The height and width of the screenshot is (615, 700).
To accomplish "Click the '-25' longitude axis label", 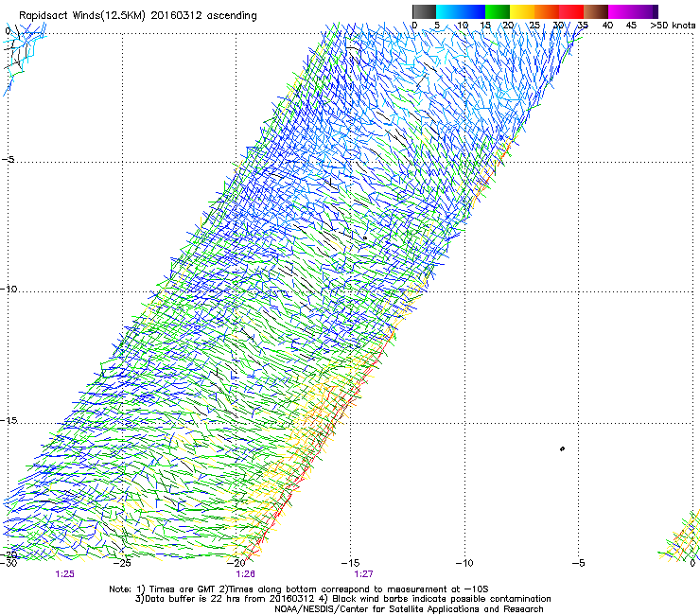I will pyautogui.click(x=122, y=563).
